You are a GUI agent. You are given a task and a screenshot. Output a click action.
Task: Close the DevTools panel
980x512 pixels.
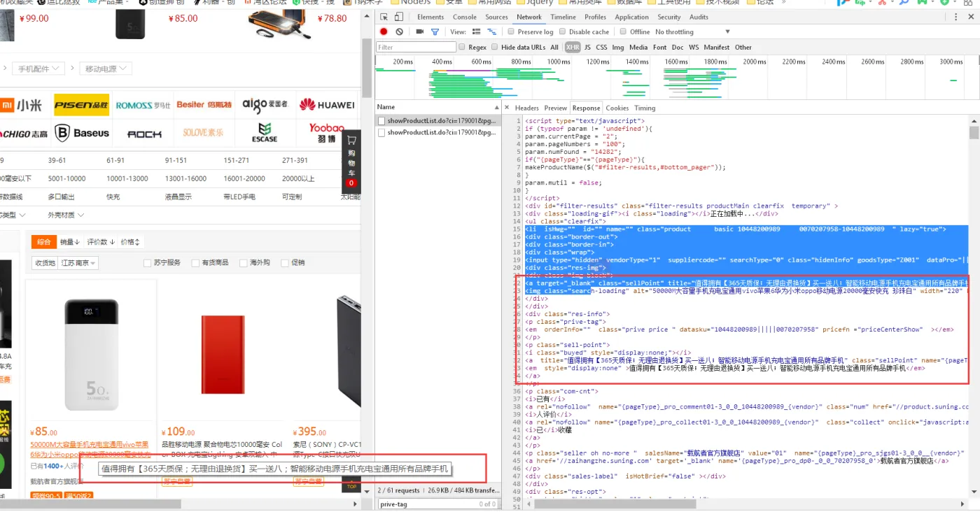[971, 17]
